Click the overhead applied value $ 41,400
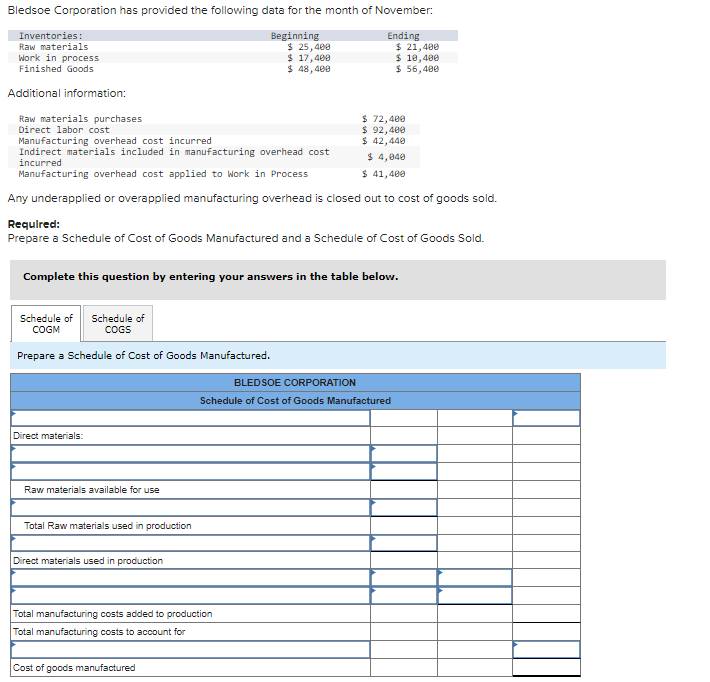The height and width of the screenshot is (682, 710). click(x=384, y=174)
